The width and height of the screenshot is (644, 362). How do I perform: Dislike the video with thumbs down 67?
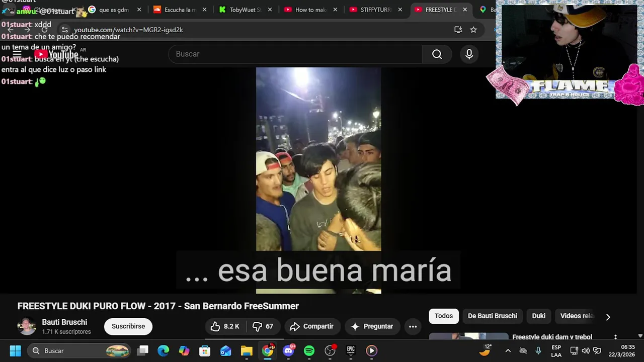tap(264, 326)
